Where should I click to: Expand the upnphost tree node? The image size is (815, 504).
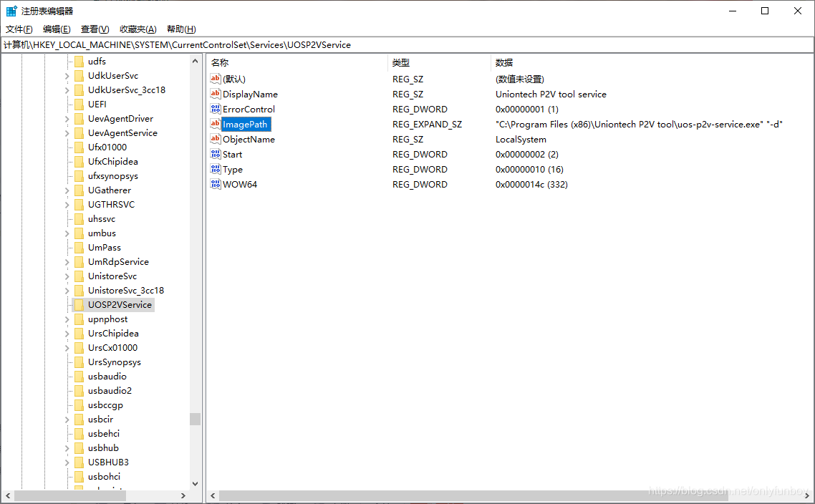point(67,319)
